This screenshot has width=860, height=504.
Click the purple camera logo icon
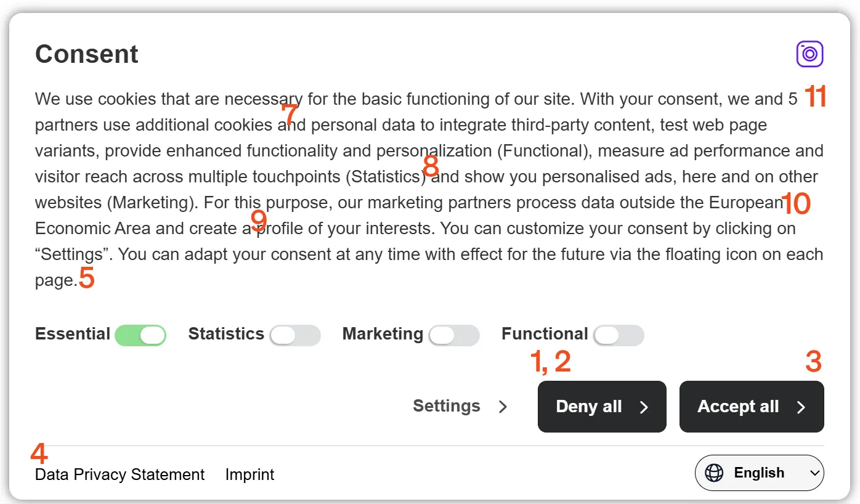(x=809, y=54)
